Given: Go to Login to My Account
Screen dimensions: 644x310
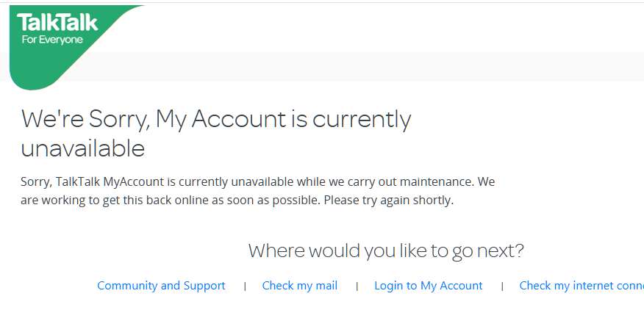Looking at the screenshot, I should click(x=428, y=286).
